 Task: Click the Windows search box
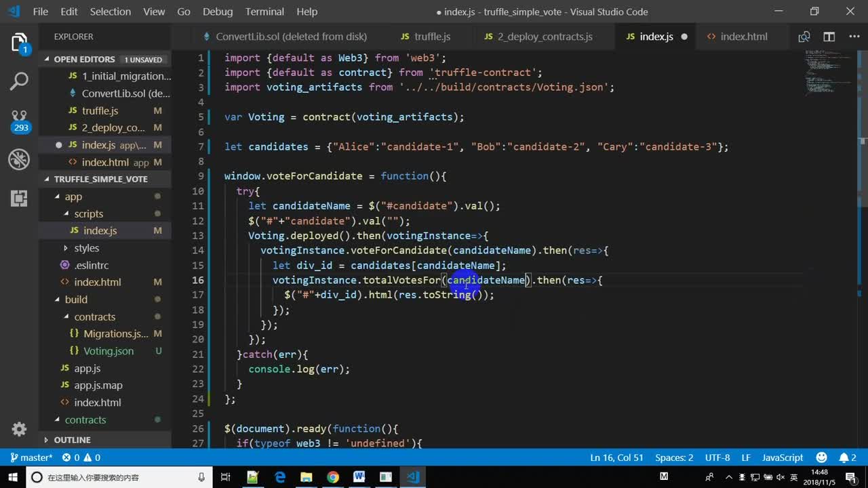tap(119, 477)
